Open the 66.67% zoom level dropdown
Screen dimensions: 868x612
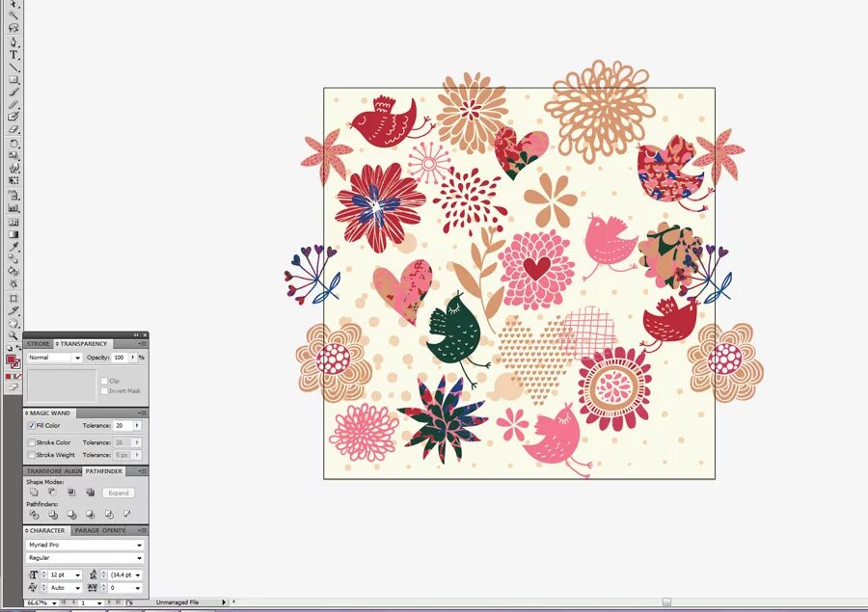pos(54,603)
